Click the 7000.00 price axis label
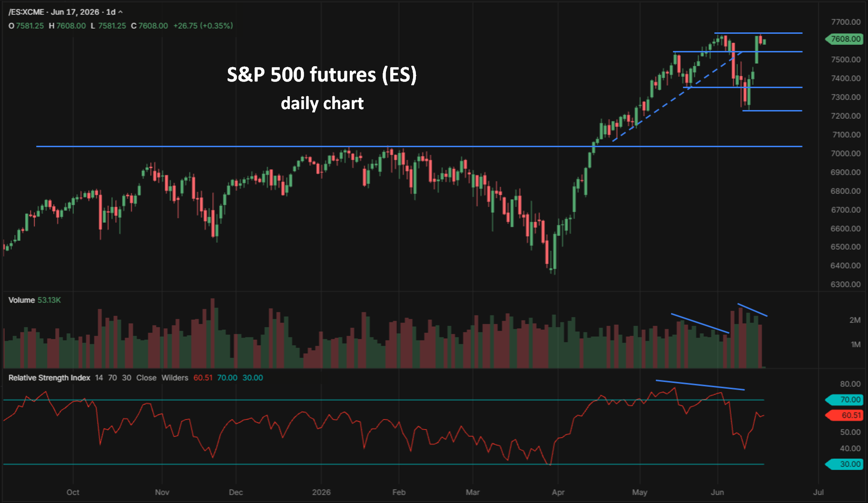Viewport: 868px width, 503px height. [x=846, y=153]
